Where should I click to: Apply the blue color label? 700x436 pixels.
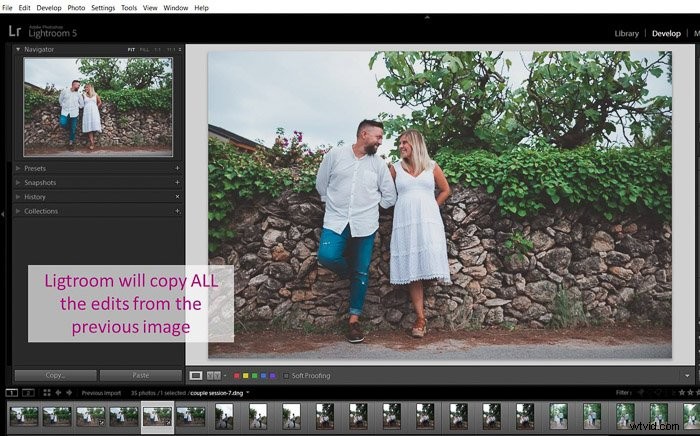(263, 376)
